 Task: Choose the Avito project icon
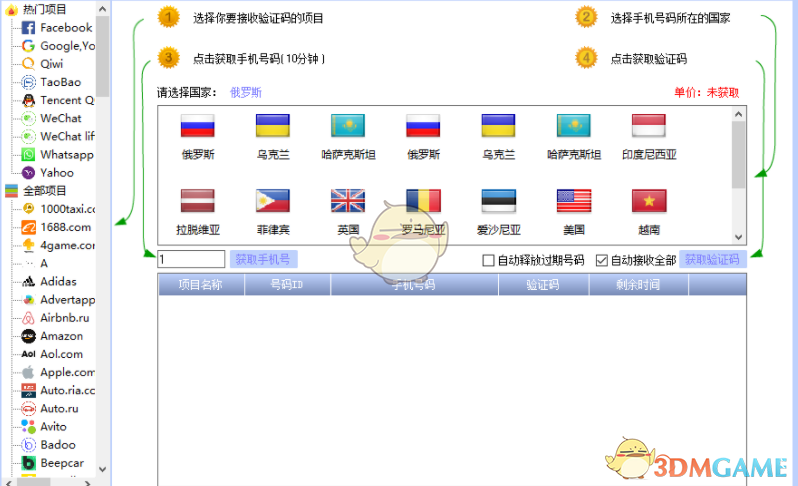coord(28,426)
